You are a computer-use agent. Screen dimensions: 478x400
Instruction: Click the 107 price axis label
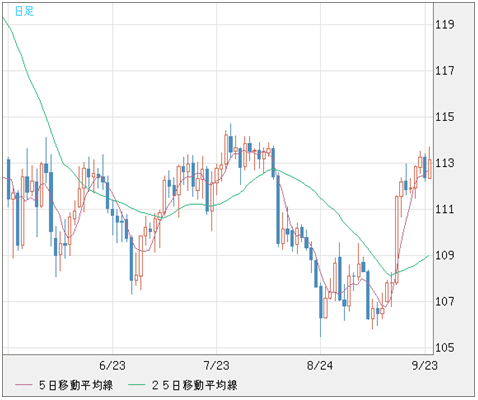pyautogui.click(x=445, y=302)
